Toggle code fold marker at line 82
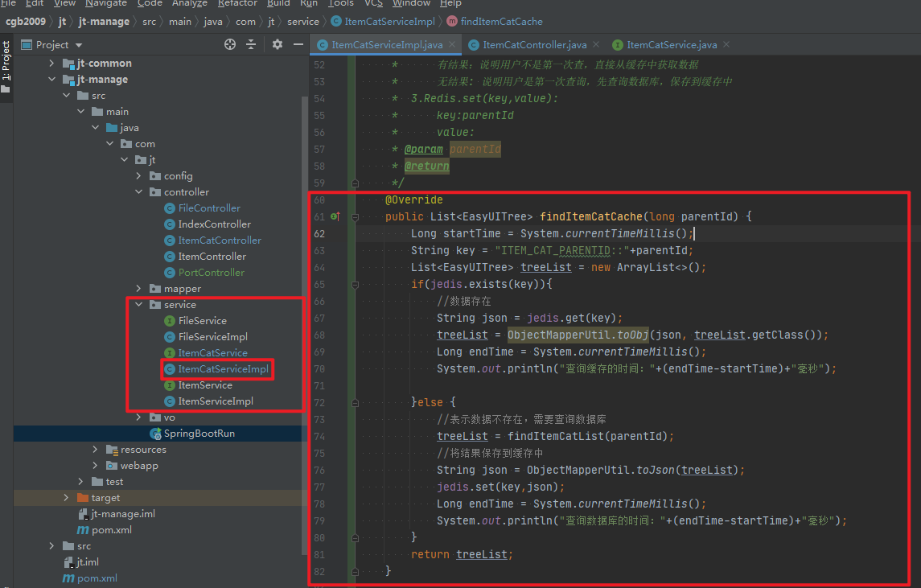Screen dimensions: 921x588 click(356, 572)
